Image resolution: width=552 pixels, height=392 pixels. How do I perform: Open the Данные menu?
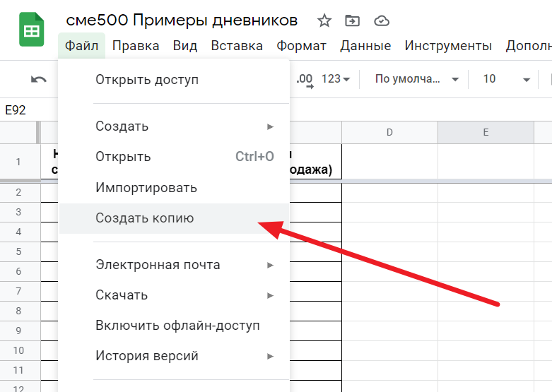click(x=365, y=46)
